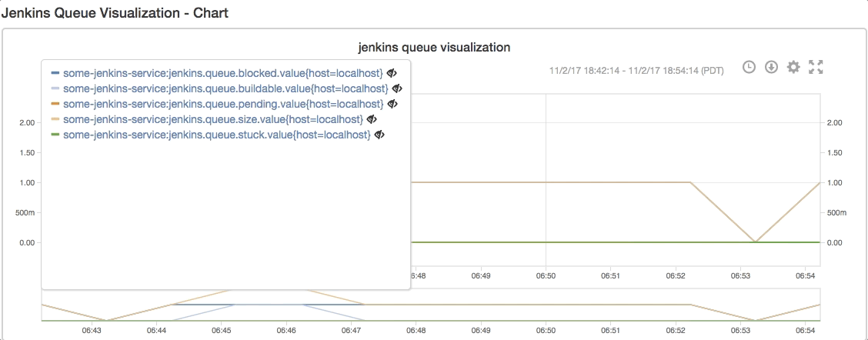Click the right axis 1.50 label

833,153
